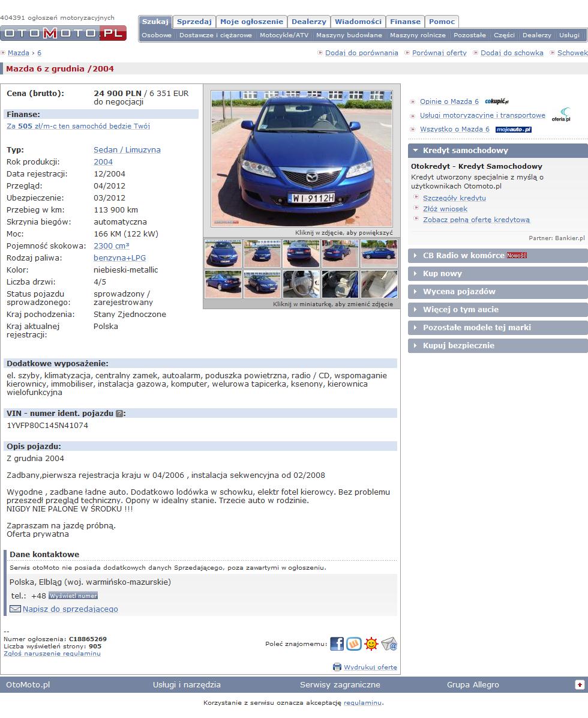Expand the Kup nowy section
588x718 pixels.
pyautogui.click(x=498, y=273)
